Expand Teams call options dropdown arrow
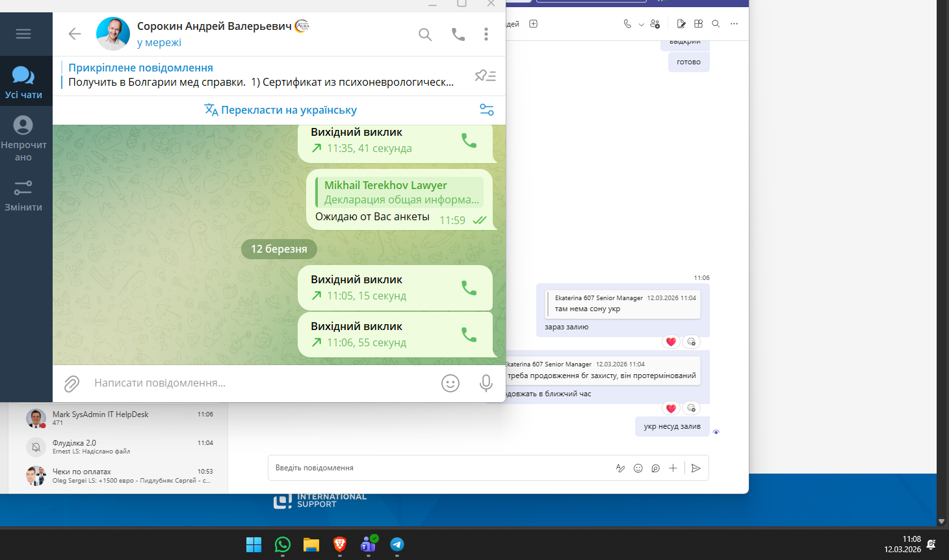Viewport: 949px width, 560px height. click(641, 25)
